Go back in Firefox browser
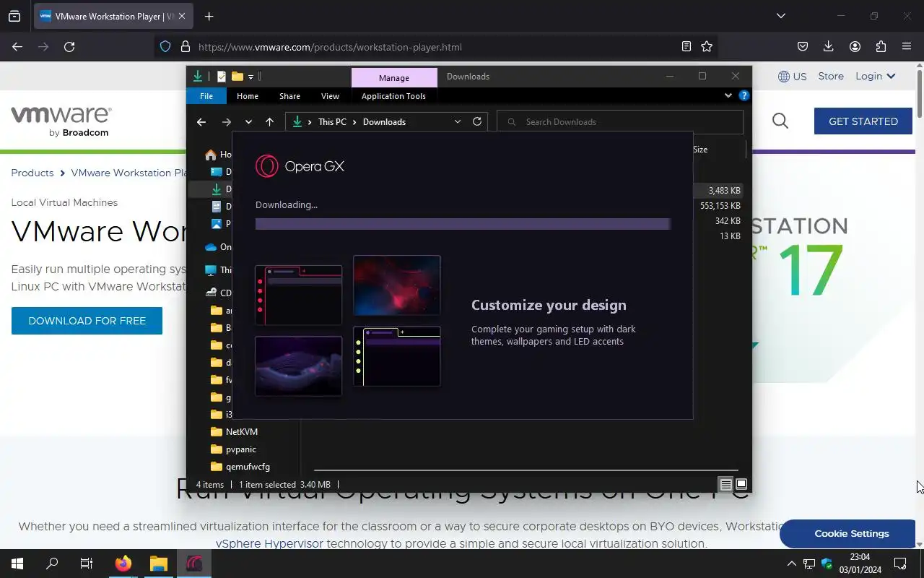This screenshot has height=578, width=924. click(17, 47)
